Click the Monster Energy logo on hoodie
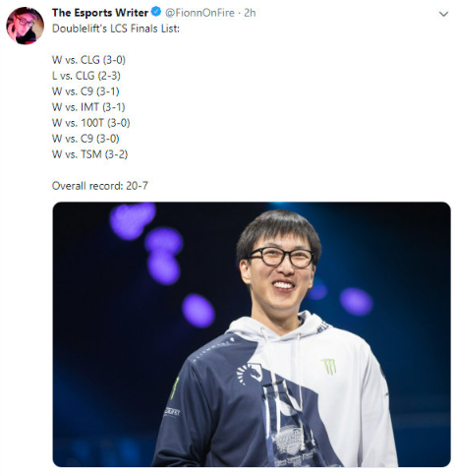454x476 pixels. point(329,366)
